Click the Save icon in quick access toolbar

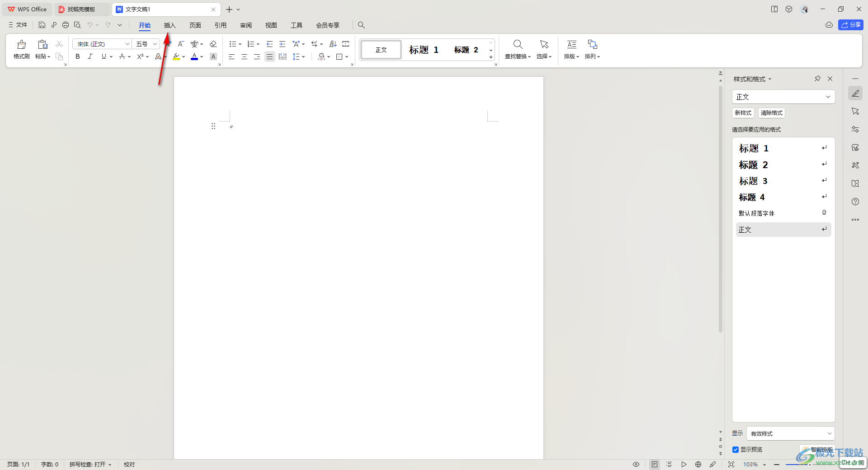click(42, 25)
